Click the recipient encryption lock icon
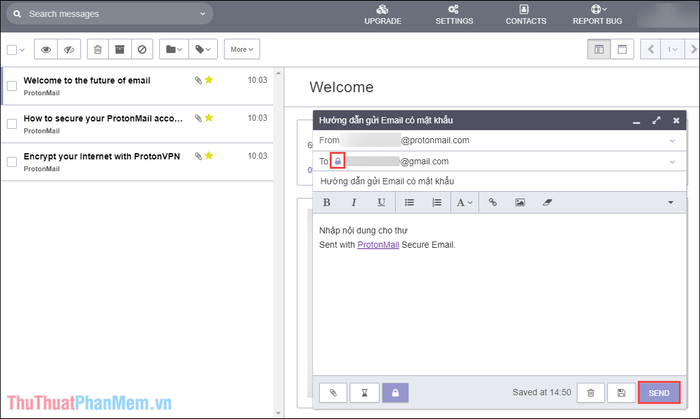 338,161
